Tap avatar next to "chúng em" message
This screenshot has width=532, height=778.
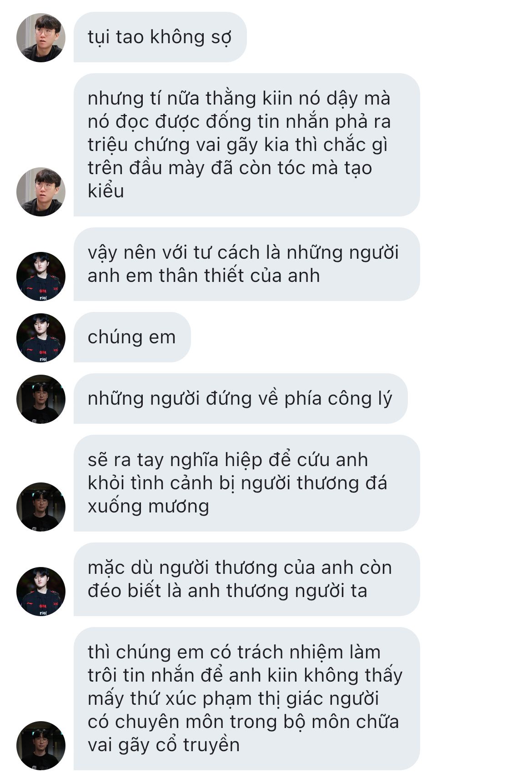(41, 337)
